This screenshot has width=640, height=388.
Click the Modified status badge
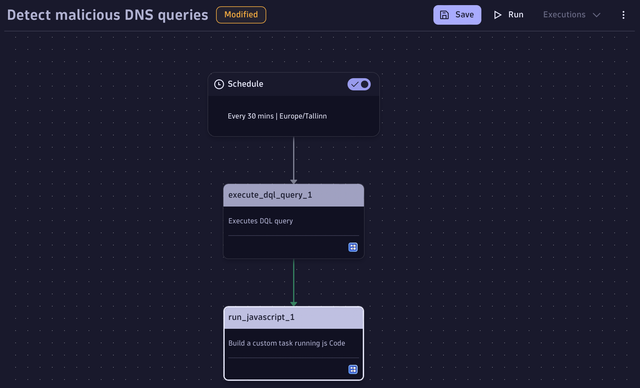(x=241, y=15)
